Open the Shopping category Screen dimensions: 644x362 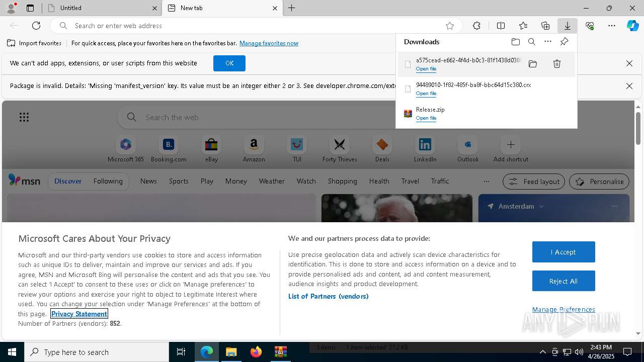pos(342,181)
